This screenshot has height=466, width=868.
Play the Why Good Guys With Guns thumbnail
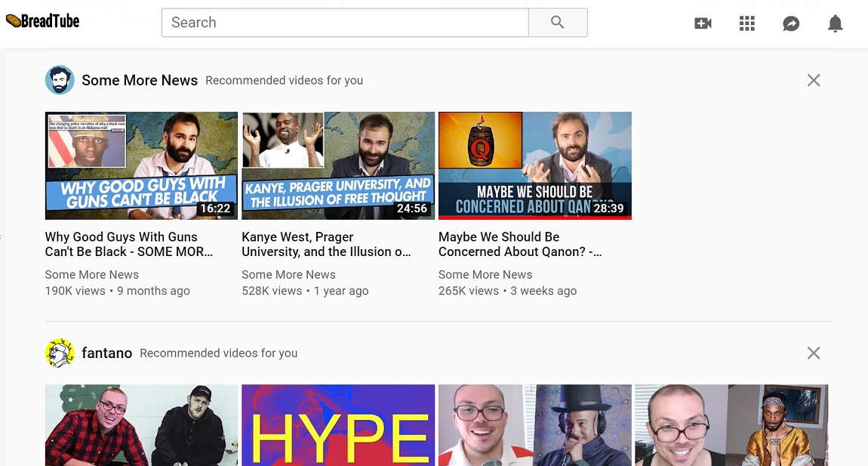[x=141, y=165]
